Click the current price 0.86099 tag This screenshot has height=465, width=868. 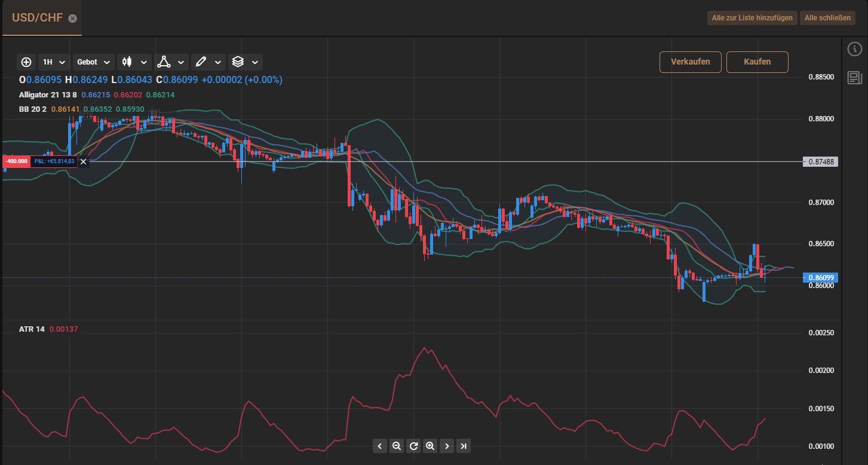(822, 278)
